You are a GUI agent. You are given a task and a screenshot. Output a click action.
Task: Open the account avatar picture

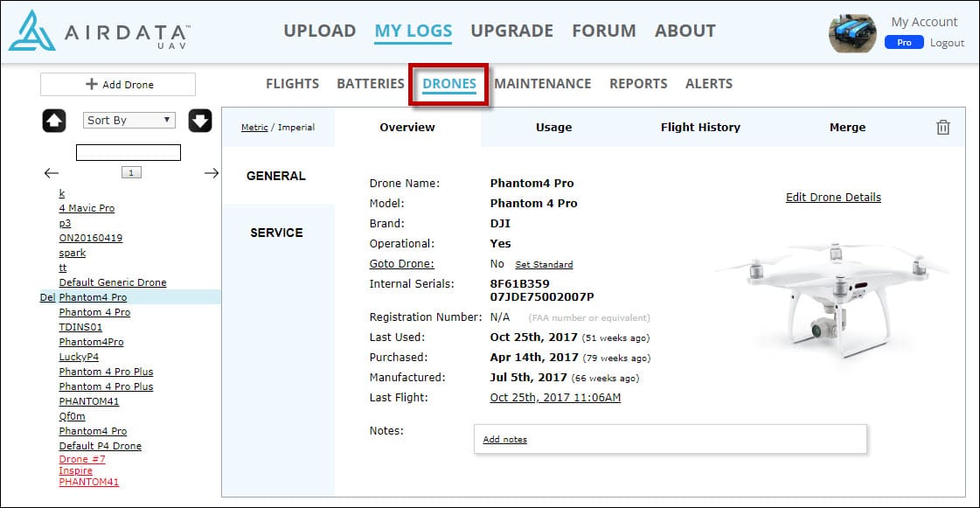point(851,34)
